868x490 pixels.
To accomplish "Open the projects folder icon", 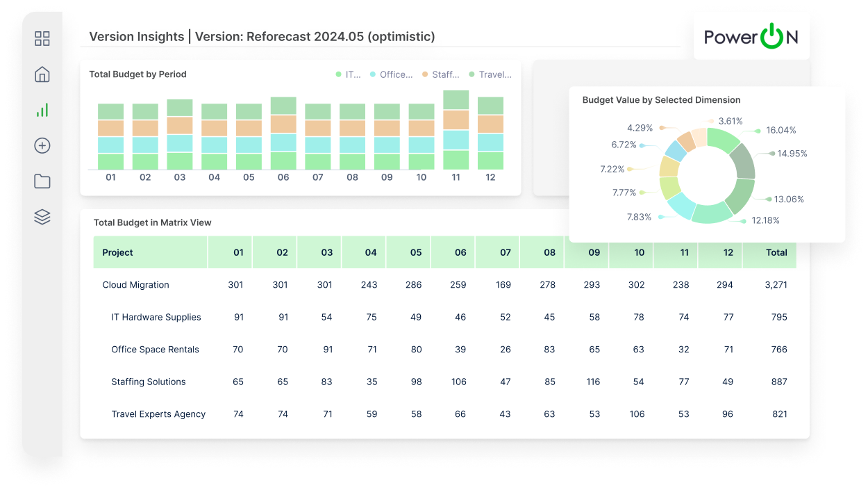I will pyautogui.click(x=42, y=181).
